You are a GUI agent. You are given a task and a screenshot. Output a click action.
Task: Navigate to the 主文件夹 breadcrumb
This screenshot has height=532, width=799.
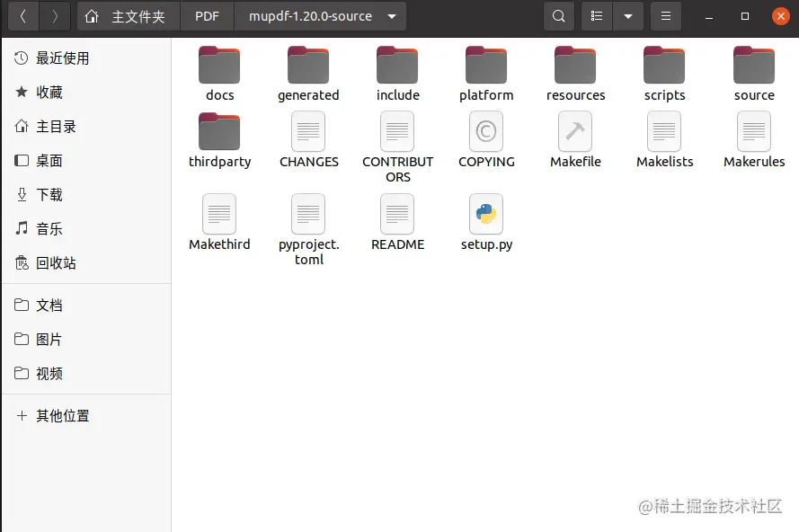click(x=129, y=16)
